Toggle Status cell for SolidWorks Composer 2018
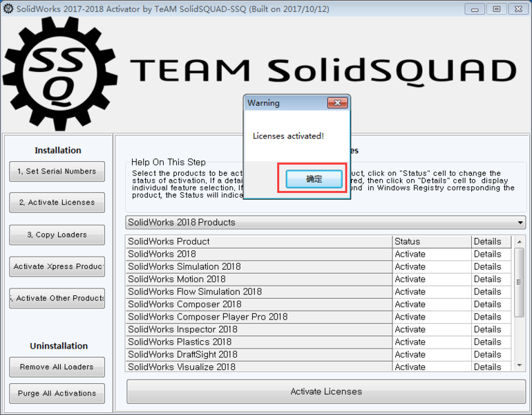The image size is (532, 415). pyautogui.click(x=432, y=304)
